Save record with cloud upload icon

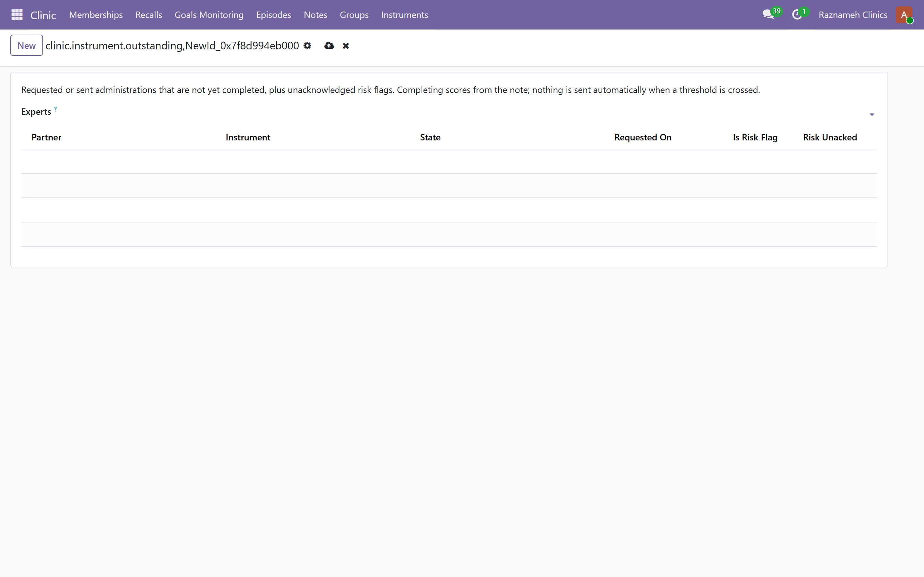click(x=329, y=46)
